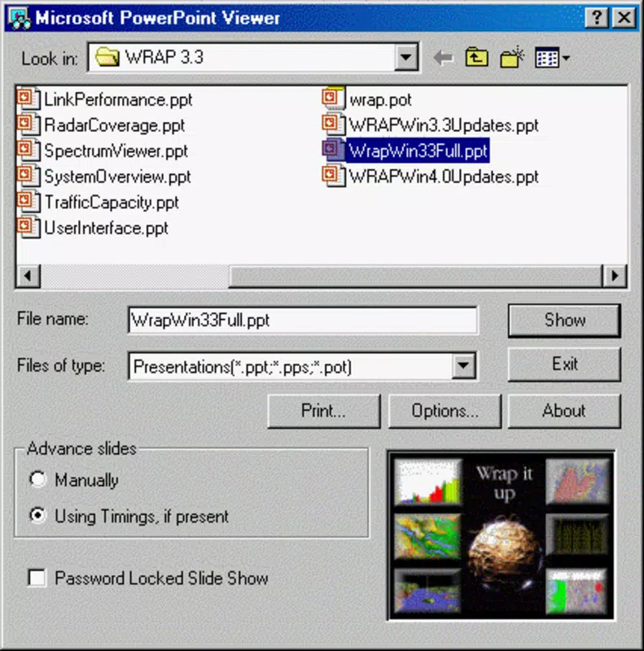Click the file list right scroll arrow
Viewport: 644px width, 651px height.
pos(614,276)
